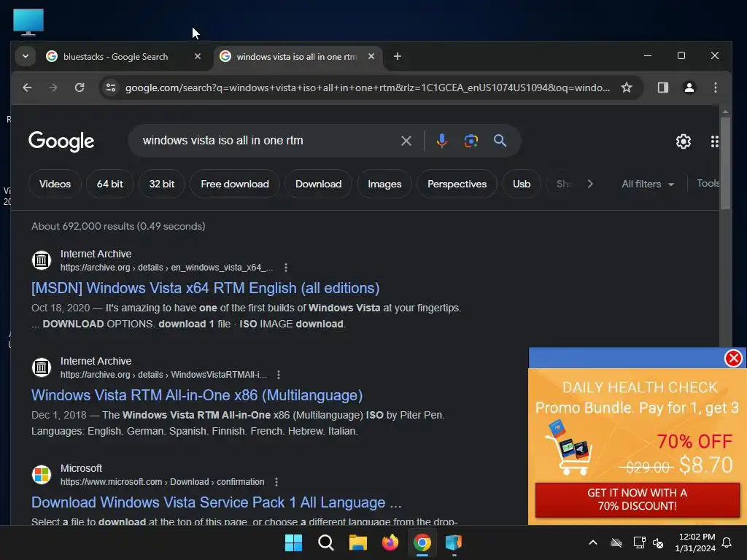
Task: Click the Chrome address bar URL
Action: (368, 87)
